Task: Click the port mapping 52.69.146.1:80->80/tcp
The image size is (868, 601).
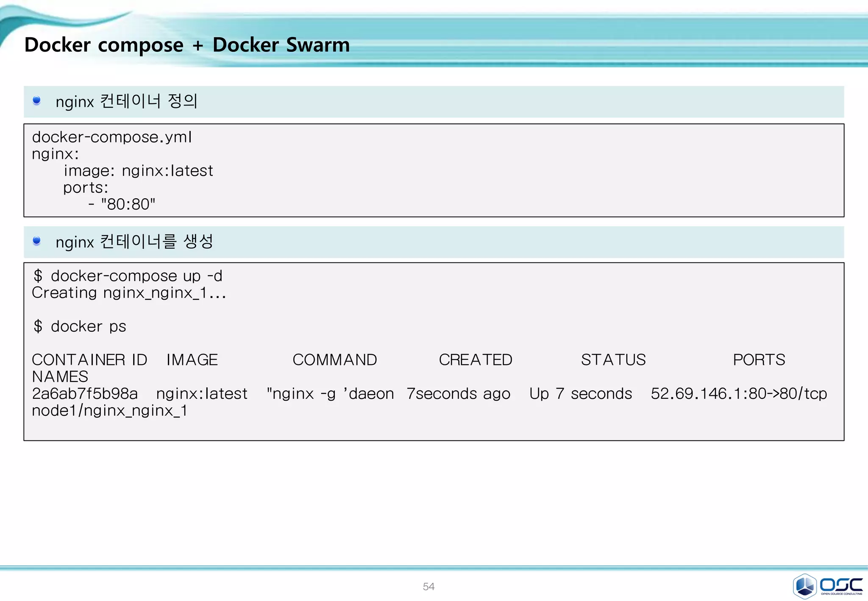Action: click(739, 394)
